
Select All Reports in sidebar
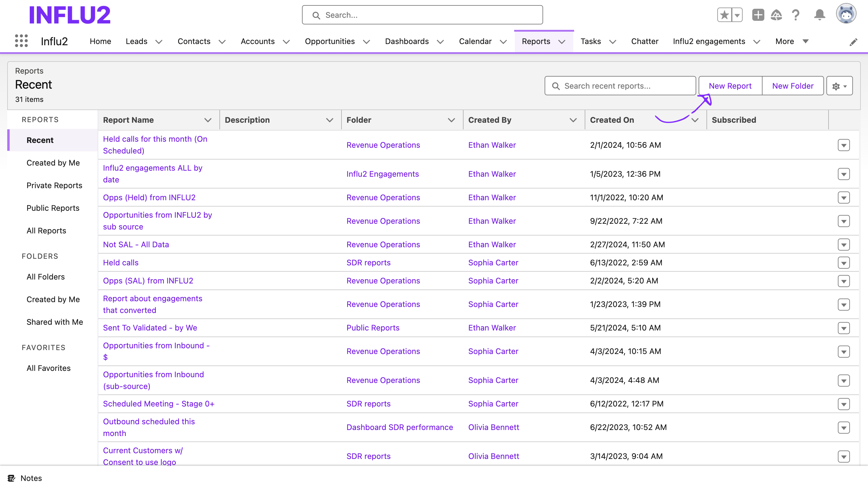click(46, 231)
